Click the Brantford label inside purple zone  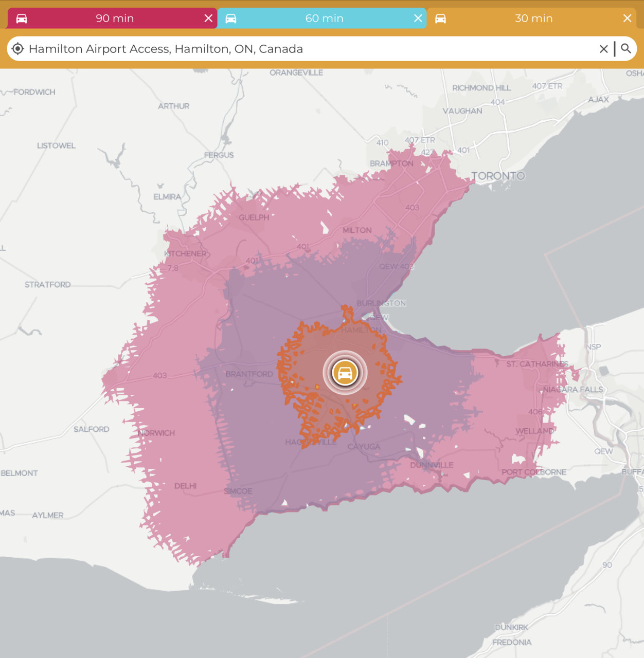[x=249, y=374]
